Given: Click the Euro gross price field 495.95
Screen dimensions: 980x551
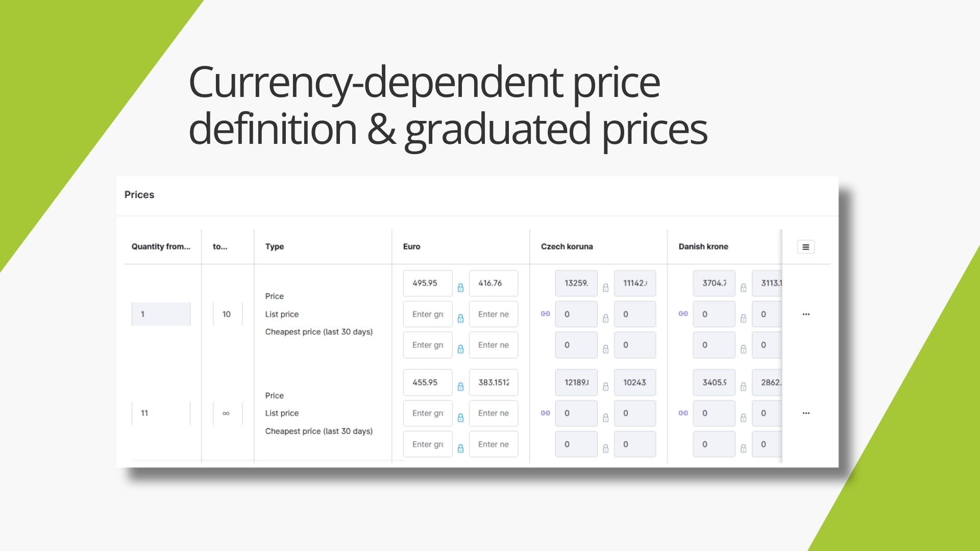Looking at the screenshot, I should [x=427, y=283].
